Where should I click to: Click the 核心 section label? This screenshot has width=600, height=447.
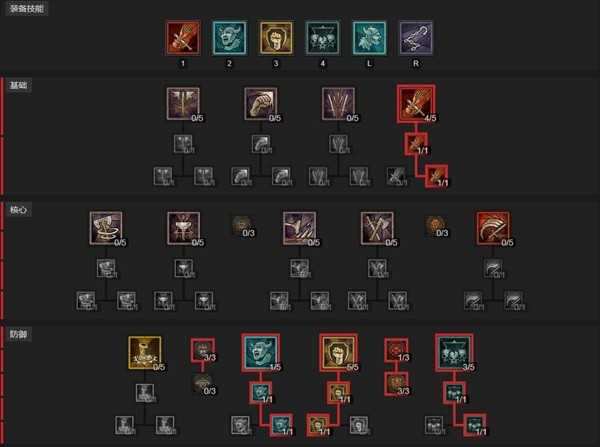18,210
